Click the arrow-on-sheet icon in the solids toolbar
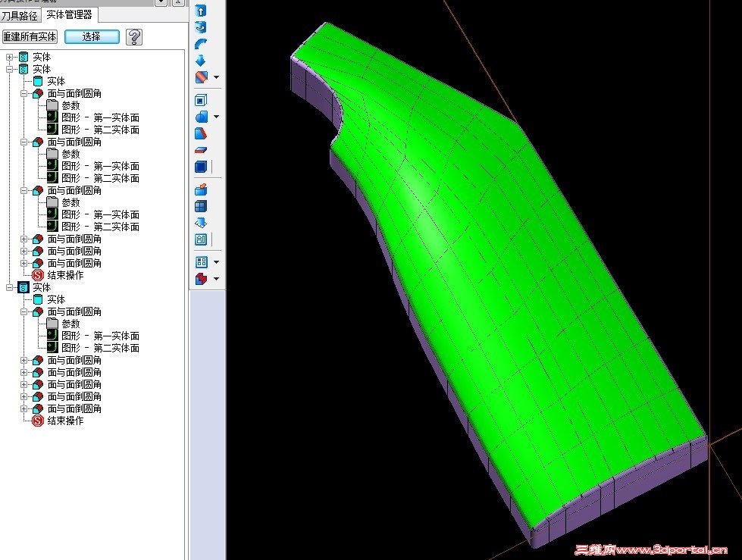Viewport: 742px width, 560px height. [x=201, y=223]
